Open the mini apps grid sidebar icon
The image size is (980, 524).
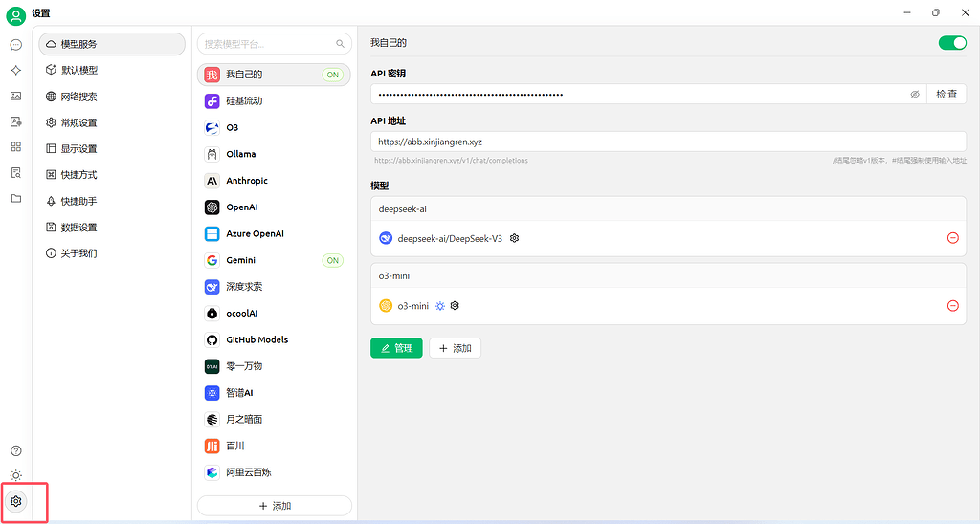[x=16, y=146]
